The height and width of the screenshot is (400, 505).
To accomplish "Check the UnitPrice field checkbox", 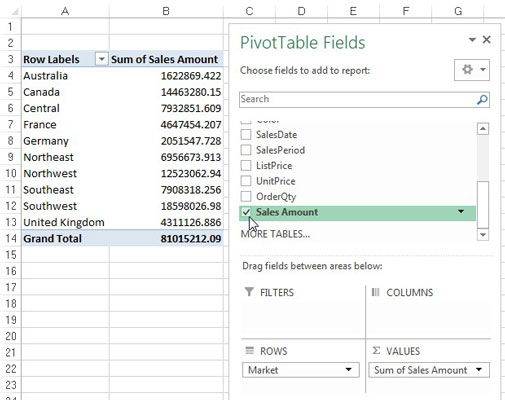I will click(246, 181).
